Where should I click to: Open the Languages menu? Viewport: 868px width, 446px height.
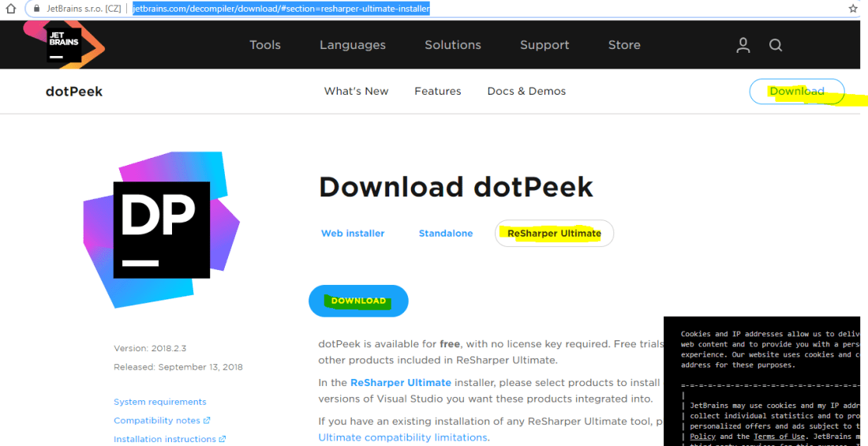coord(353,45)
